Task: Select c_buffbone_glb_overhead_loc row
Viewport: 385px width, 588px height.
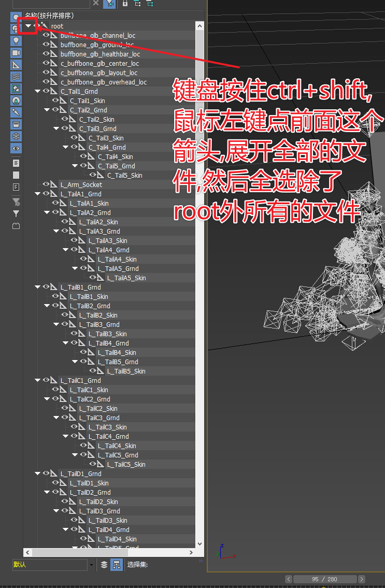Action: (x=110, y=82)
